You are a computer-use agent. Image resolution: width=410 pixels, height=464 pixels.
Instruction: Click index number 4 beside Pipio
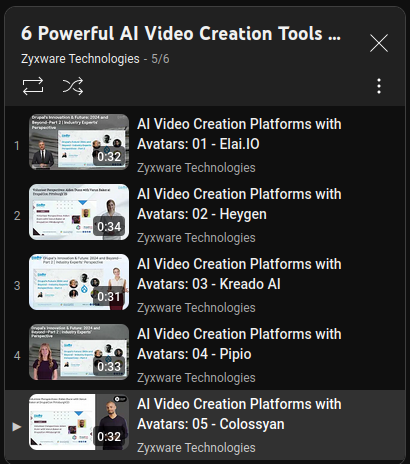click(x=17, y=356)
